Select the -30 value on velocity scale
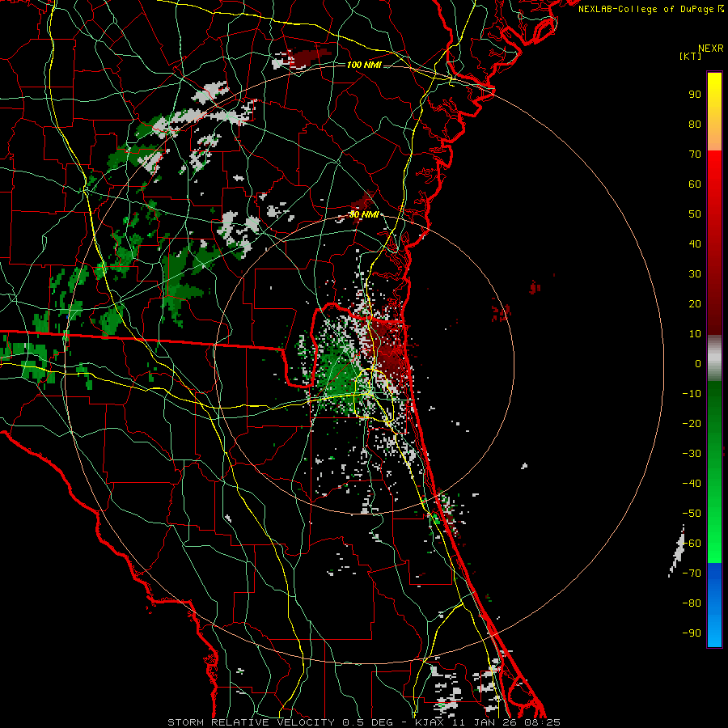Screen dimensions: 728x728 692,454
